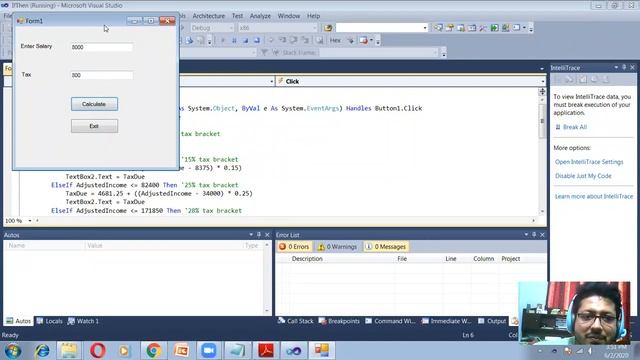This screenshot has height=360, width=640.
Task: Open the Start Page toolbar icon
Action: coord(494,28)
